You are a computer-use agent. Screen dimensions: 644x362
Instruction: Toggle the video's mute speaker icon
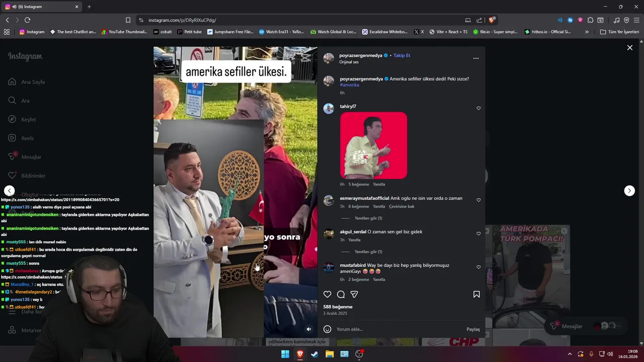pyautogui.click(x=309, y=329)
